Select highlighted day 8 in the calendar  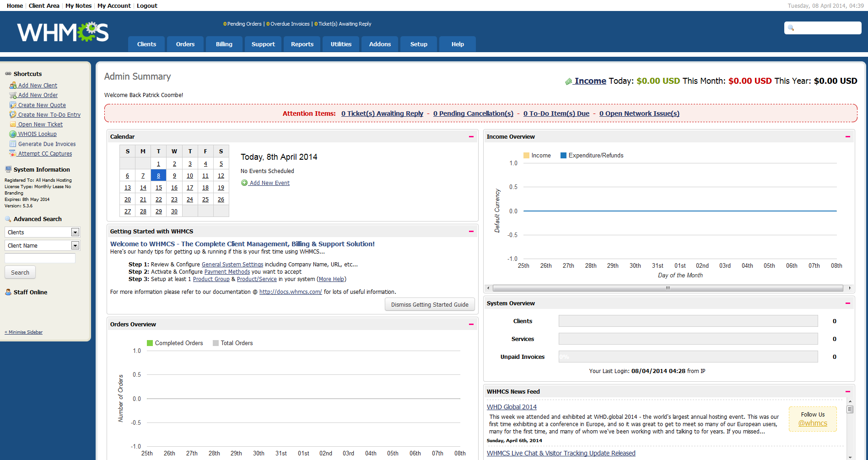[x=159, y=176]
